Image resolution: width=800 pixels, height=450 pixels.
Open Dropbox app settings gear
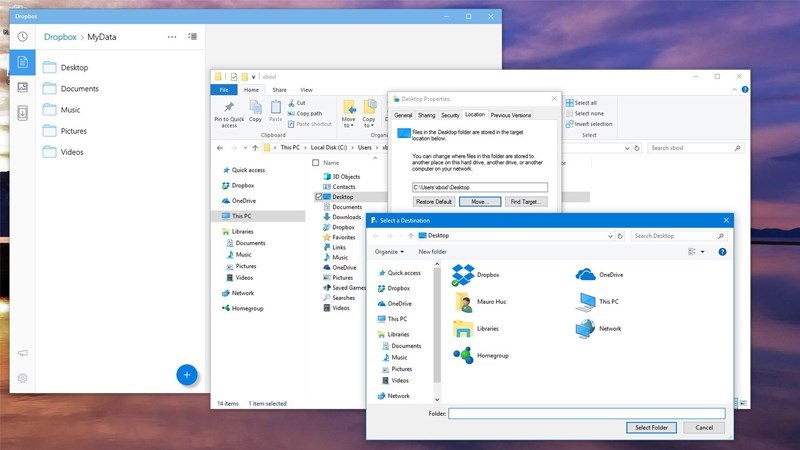pos(22,378)
